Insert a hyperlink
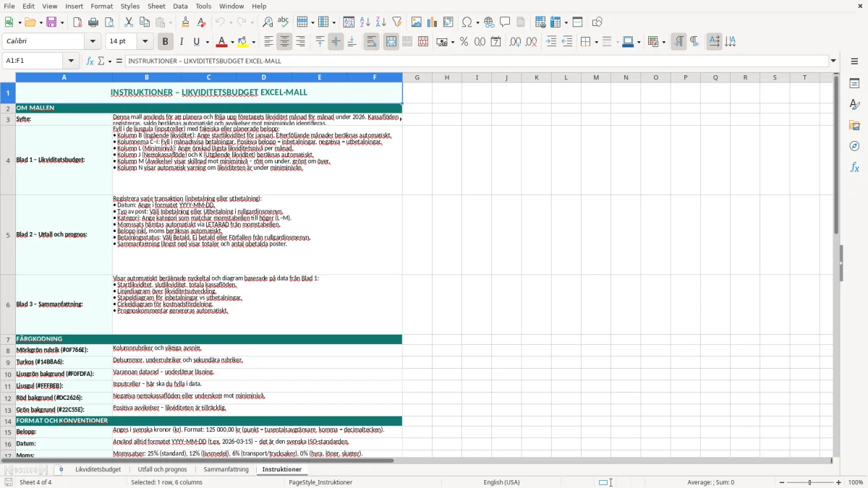Viewport: 868px width, 488px height. point(489,22)
